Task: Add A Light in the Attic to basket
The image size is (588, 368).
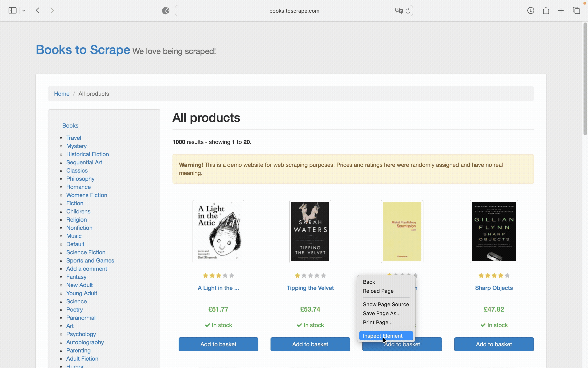Action: coord(218,344)
